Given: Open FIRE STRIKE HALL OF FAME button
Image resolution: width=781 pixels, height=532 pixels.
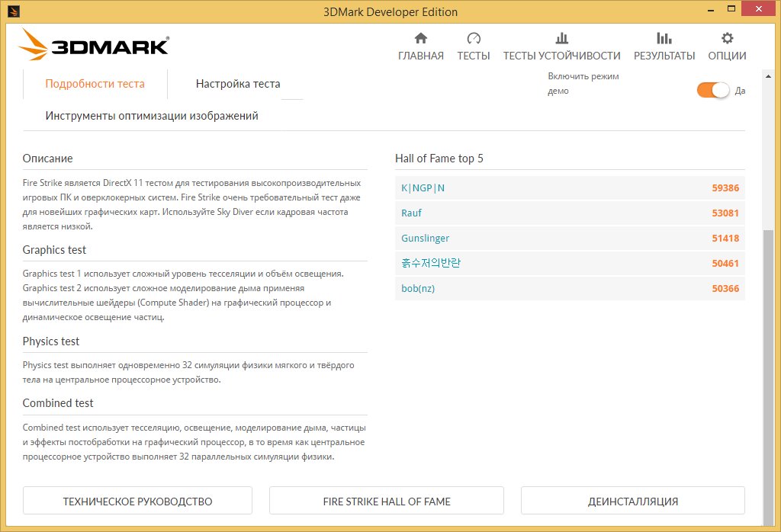Looking at the screenshot, I should click(x=387, y=501).
